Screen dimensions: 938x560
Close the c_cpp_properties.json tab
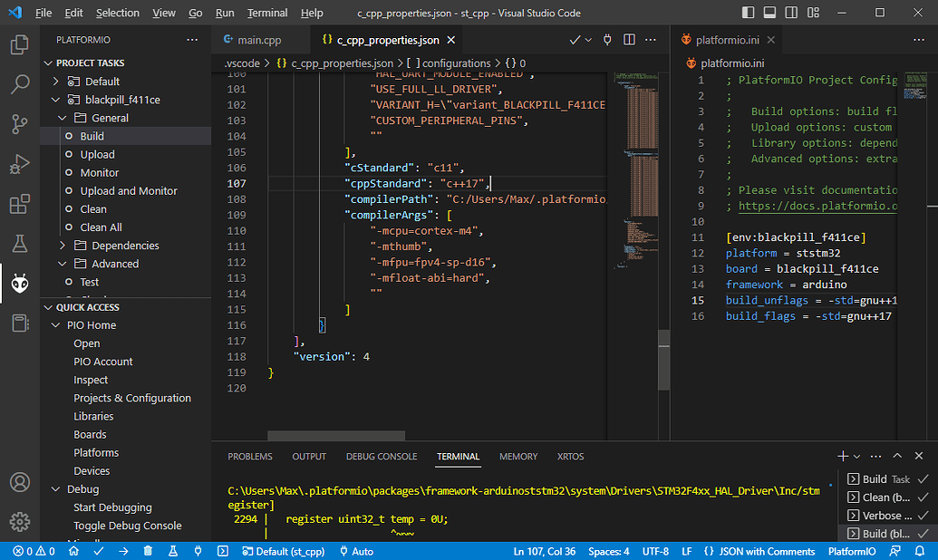451,40
